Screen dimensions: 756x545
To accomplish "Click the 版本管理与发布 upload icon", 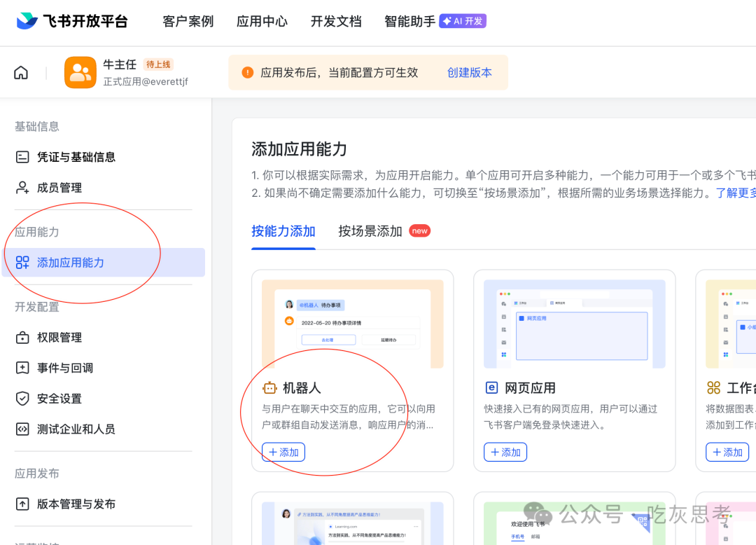I will click(x=22, y=504).
